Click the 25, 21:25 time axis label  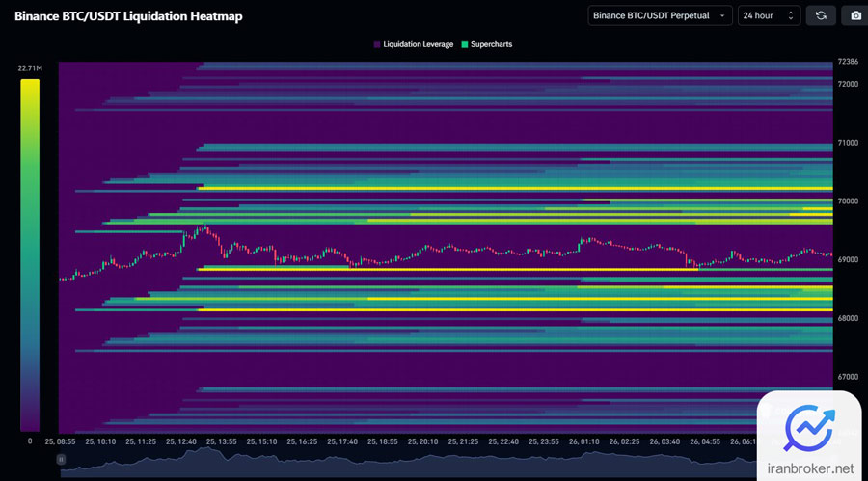coord(463,441)
